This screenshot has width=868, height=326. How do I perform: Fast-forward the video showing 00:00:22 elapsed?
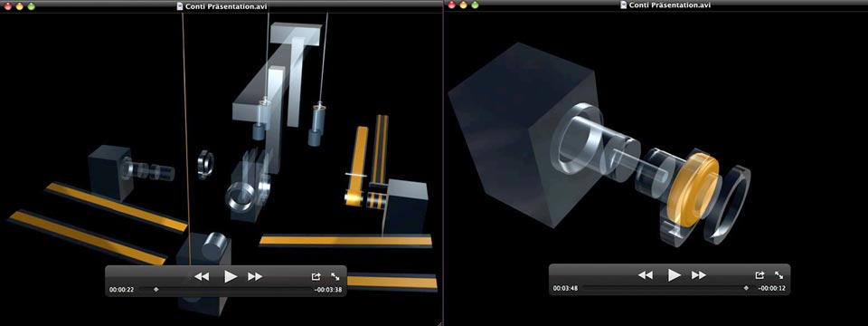coord(255,276)
